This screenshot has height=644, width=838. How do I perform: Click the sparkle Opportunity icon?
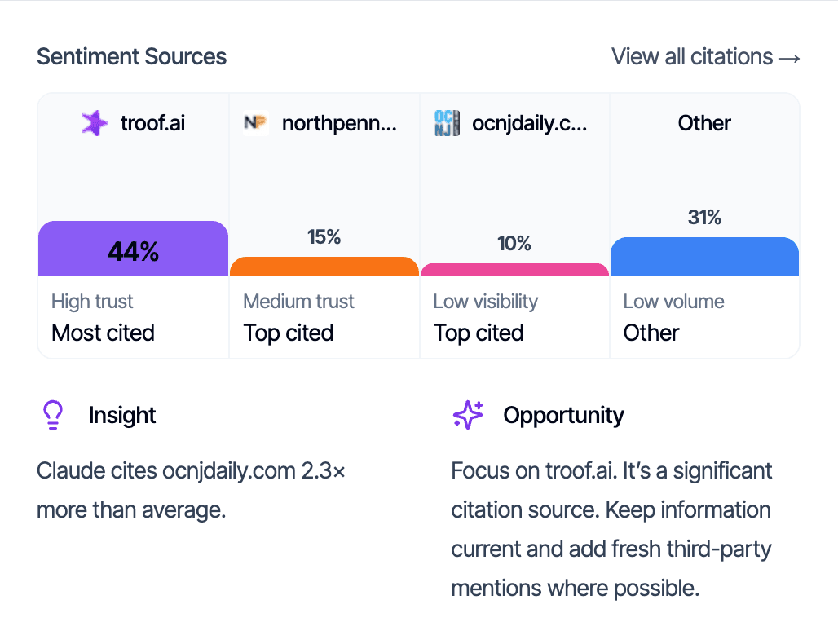pos(466,415)
